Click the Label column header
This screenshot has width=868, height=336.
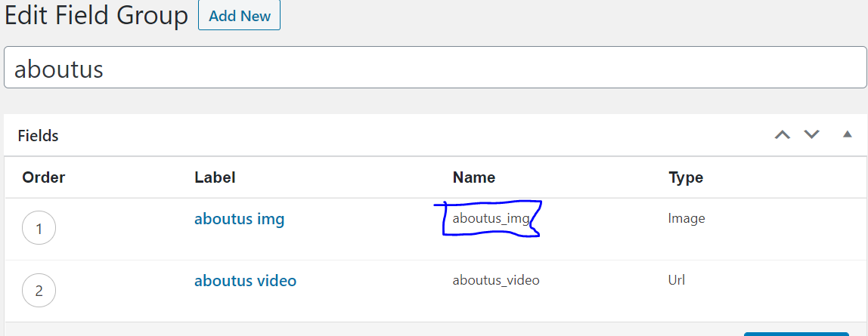(x=215, y=177)
